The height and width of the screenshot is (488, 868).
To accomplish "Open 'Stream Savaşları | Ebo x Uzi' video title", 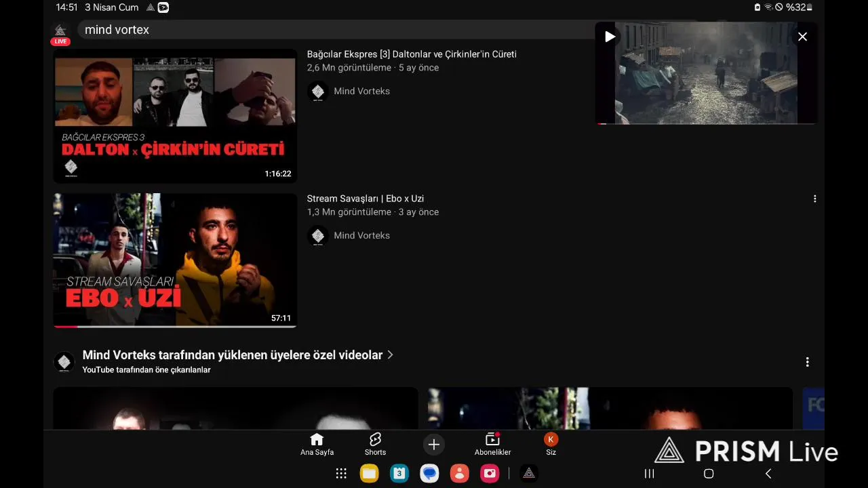I will click(366, 199).
